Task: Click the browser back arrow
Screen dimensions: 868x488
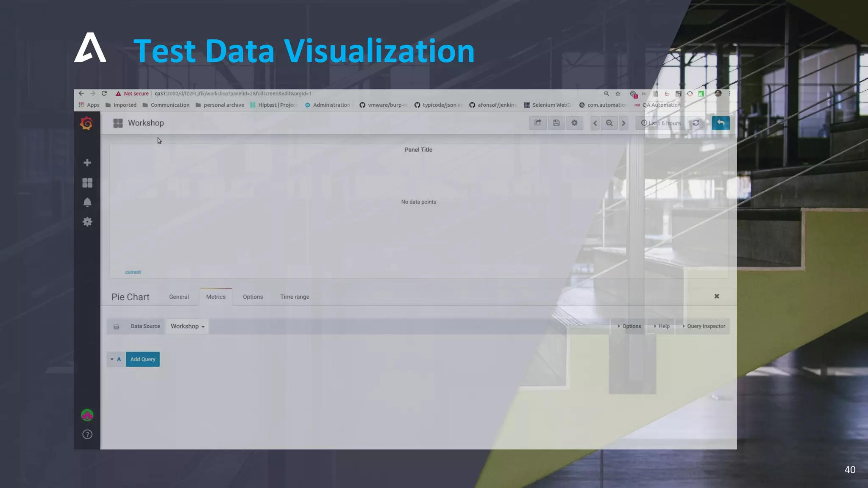Action: point(81,93)
